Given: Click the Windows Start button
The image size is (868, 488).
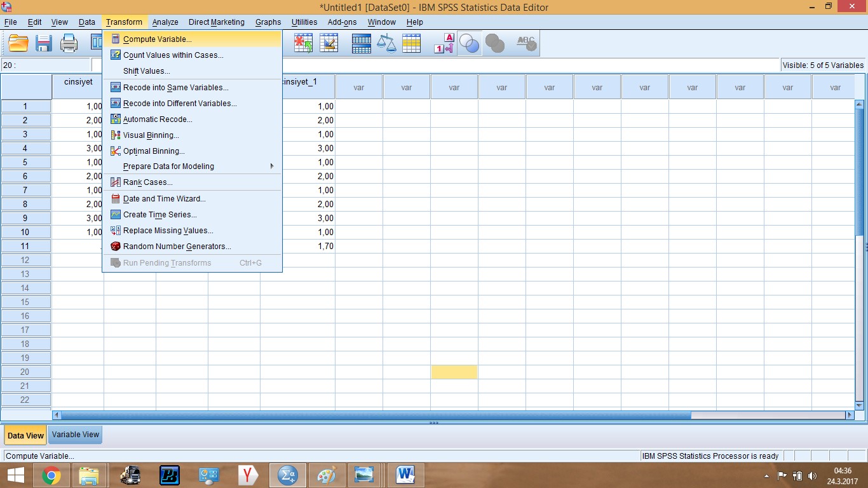Looking at the screenshot, I should [x=15, y=475].
